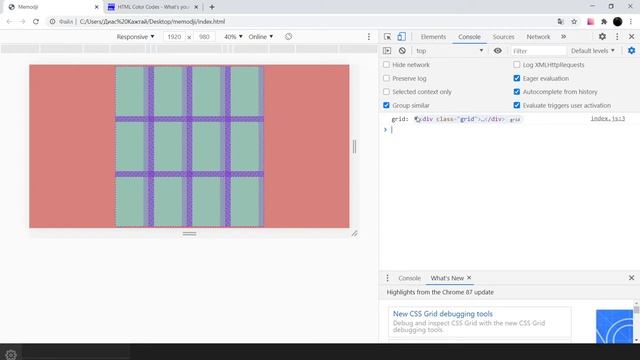640x360 pixels.
Task: Switch to the Sources tab
Action: (503, 37)
